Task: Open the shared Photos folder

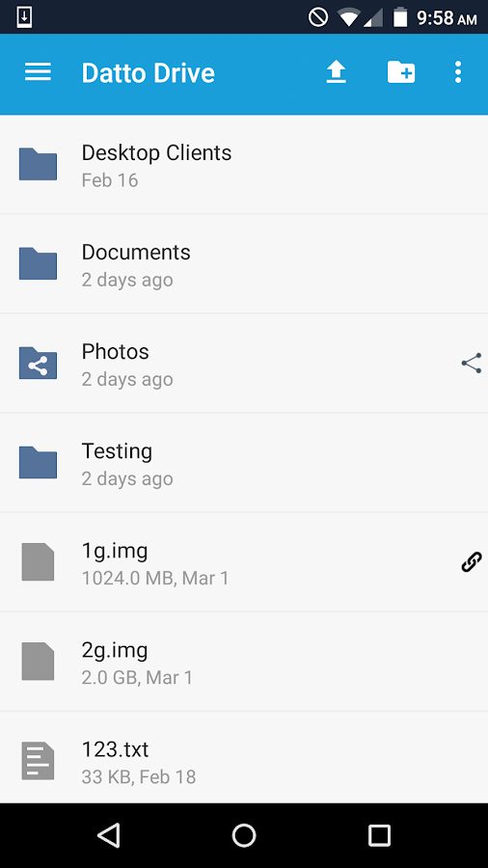Action: 244,364
